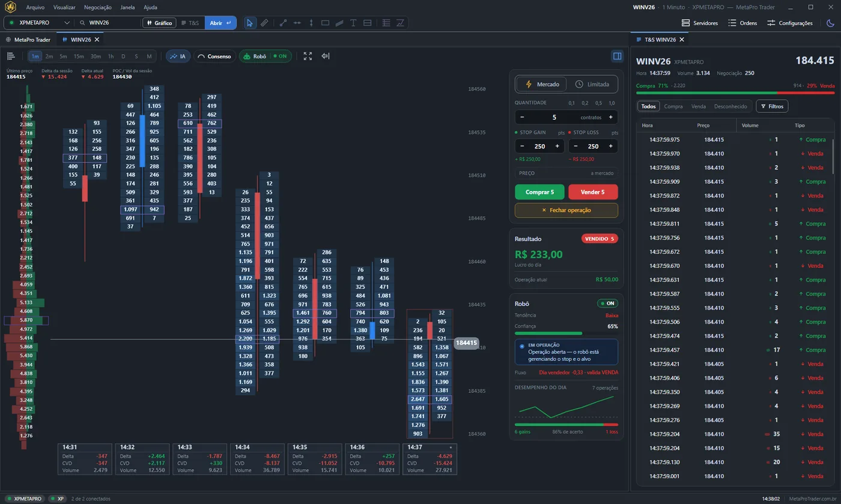This screenshot has height=504, width=841.
Task: Increase Stop Gain points
Action: tap(557, 146)
